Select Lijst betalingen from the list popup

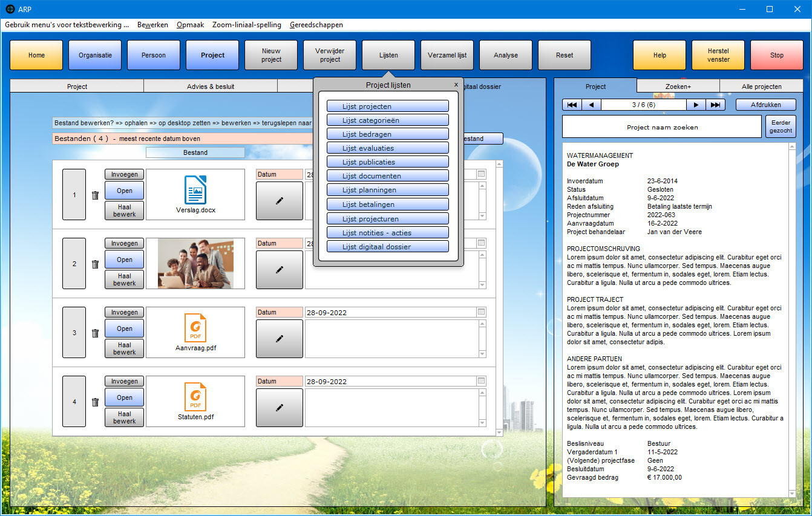[387, 204]
